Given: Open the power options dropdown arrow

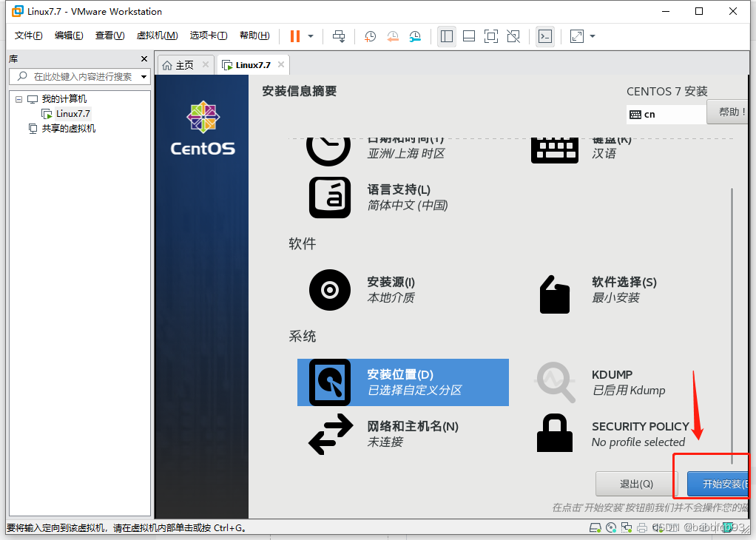Looking at the screenshot, I should tap(311, 36).
